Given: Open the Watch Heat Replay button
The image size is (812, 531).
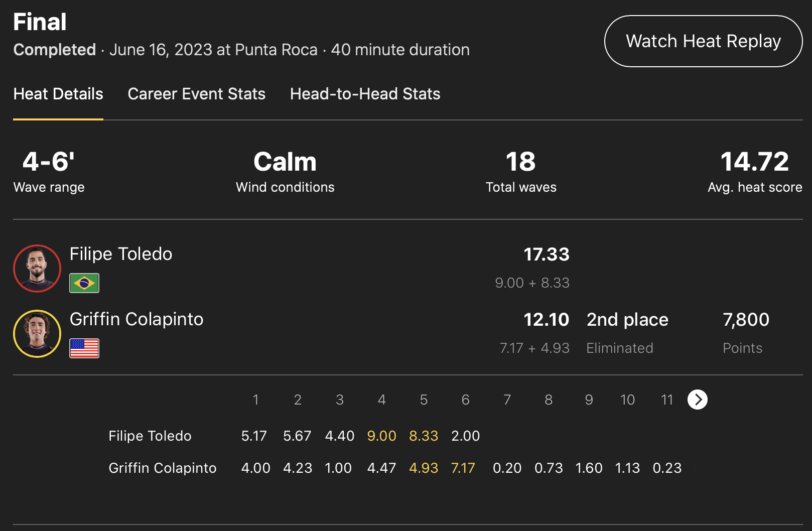Looking at the screenshot, I should (703, 41).
